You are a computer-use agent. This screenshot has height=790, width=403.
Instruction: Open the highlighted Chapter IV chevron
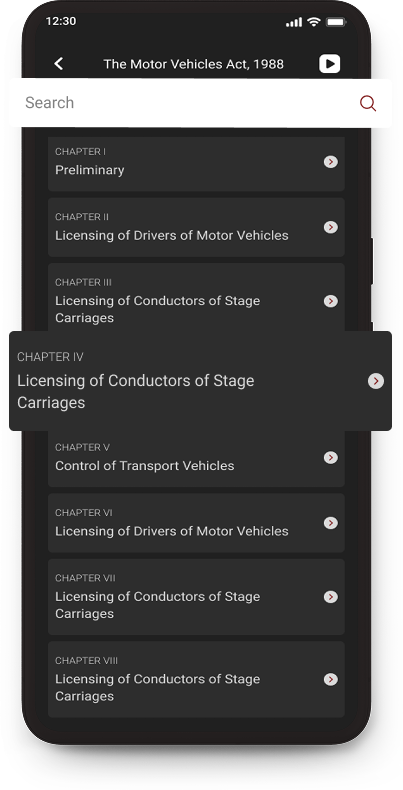pyautogui.click(x=376, y=381)
